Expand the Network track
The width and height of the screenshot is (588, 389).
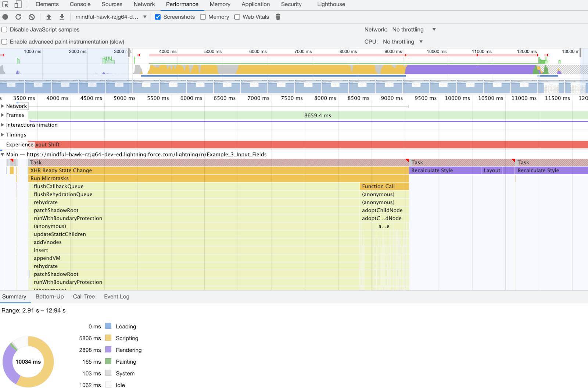pyautogui.click(x=3, y=106)
